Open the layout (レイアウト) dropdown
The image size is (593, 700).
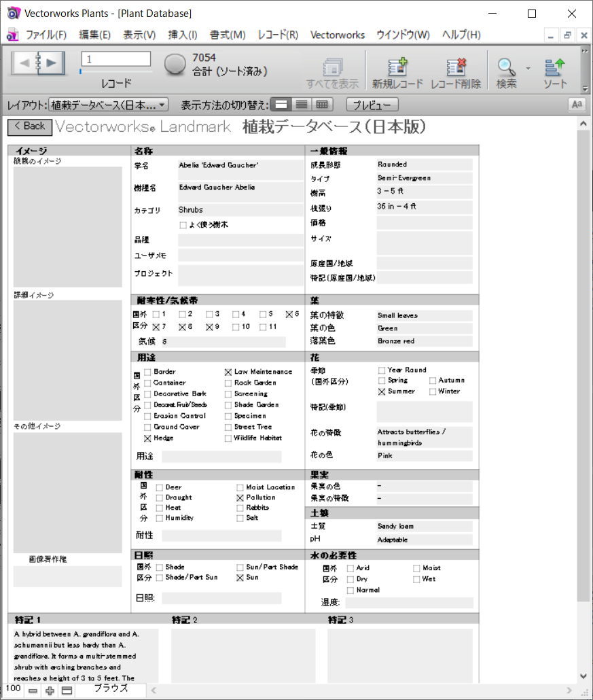[109, 105]
